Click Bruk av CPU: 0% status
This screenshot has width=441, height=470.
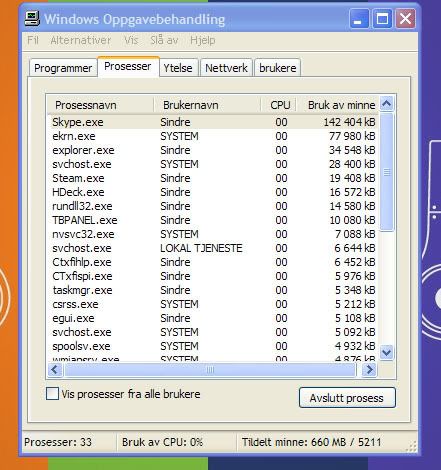162,442
